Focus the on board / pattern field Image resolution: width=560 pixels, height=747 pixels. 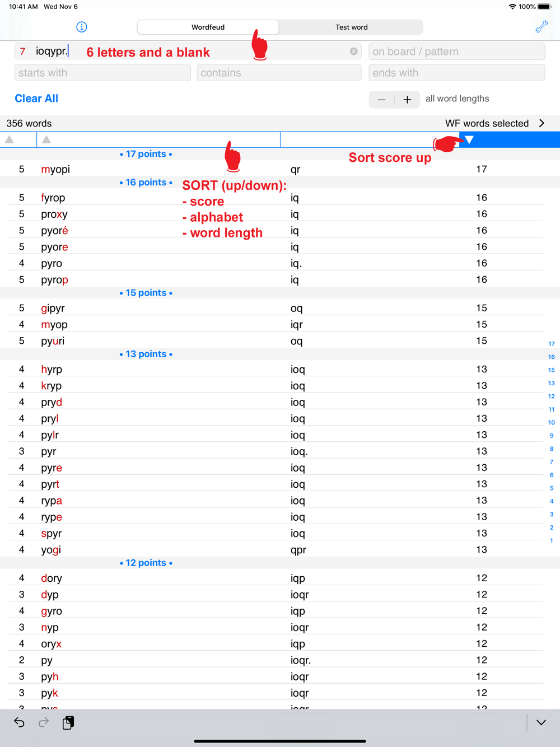pos(457,52)
